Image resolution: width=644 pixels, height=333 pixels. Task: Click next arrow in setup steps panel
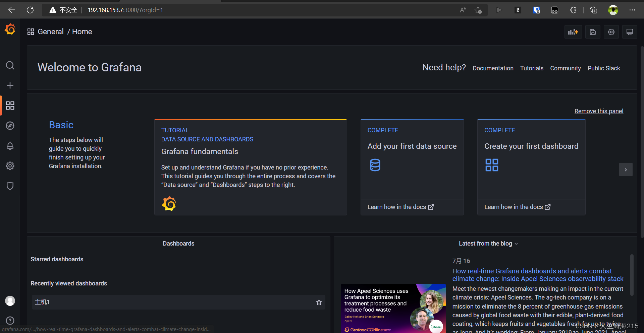point(626,170)
